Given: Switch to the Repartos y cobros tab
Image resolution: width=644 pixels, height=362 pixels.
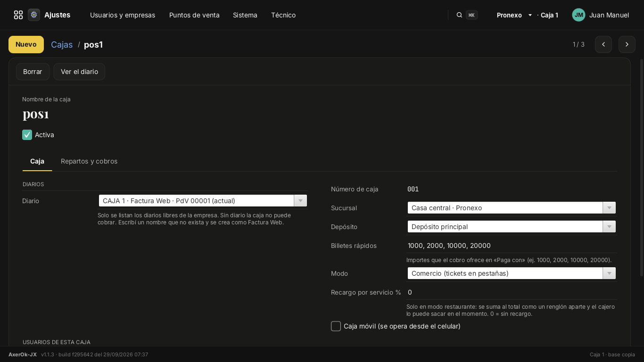Looking at the screenshot, I should [89, 161].
